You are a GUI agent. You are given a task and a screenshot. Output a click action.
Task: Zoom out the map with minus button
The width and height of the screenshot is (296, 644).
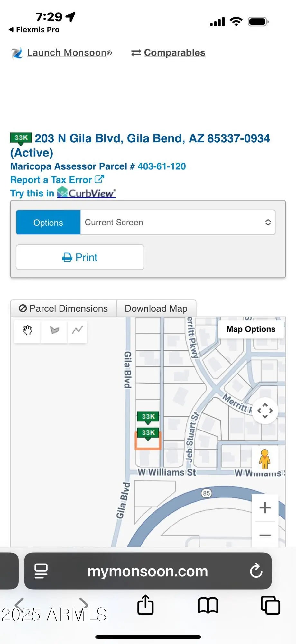point(265,535)
